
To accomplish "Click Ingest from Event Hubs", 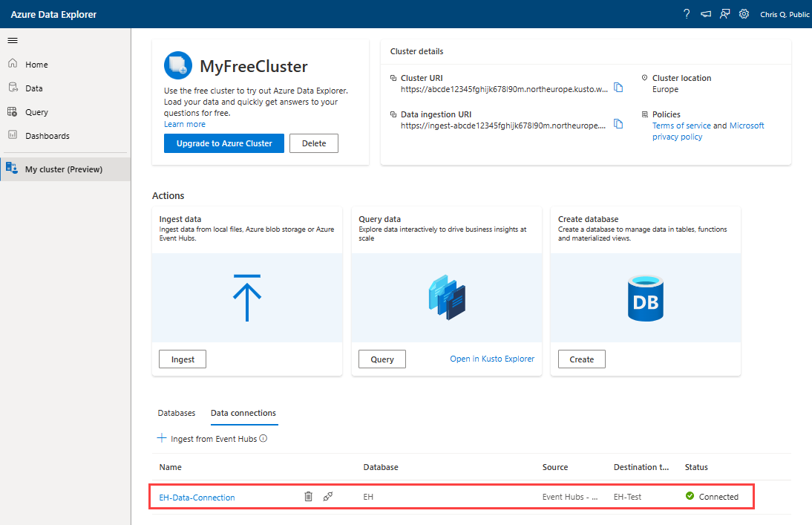I will click(x=212, y=439).
